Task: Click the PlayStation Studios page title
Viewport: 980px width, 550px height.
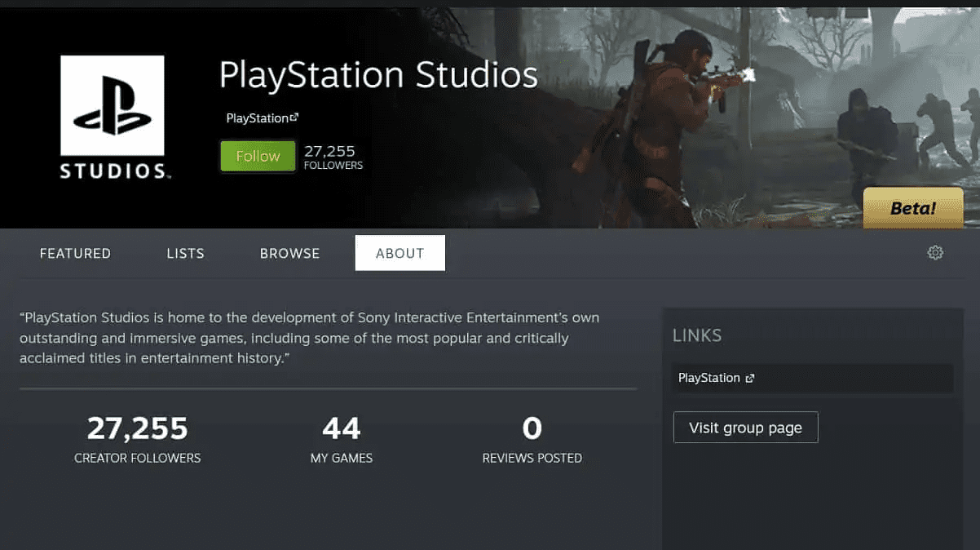Action: tap(377, 75)
